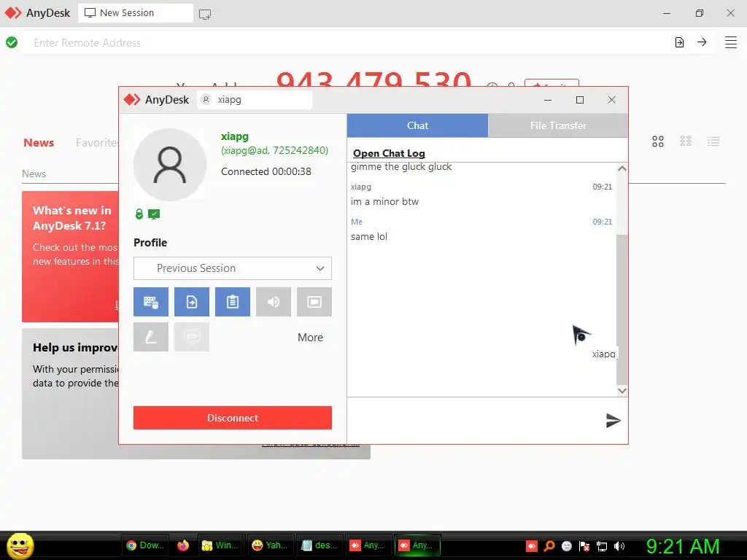Toggle whiteboard drawing permission button
Screen dimensions: 747x560
point(150,337)
